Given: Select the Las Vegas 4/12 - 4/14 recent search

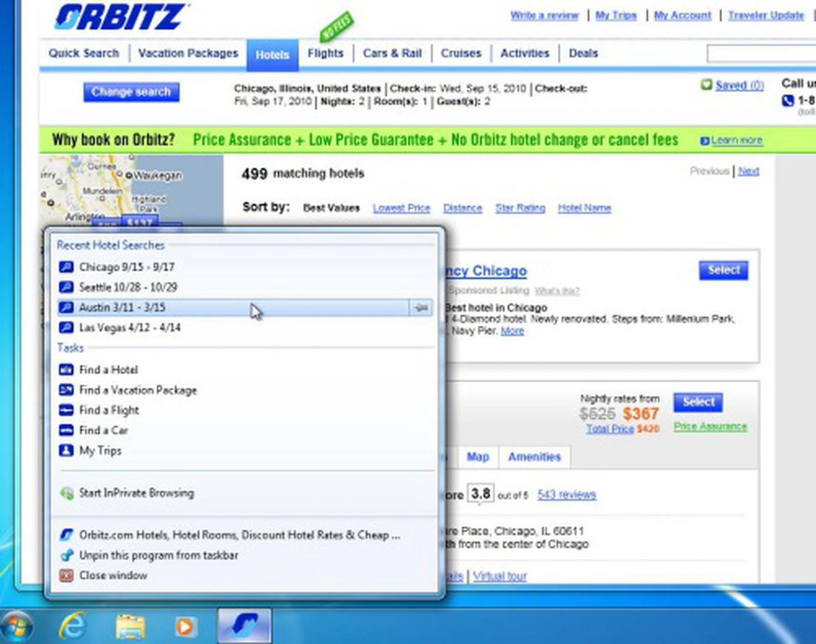Looking at the screenshot, I should 130,328.
